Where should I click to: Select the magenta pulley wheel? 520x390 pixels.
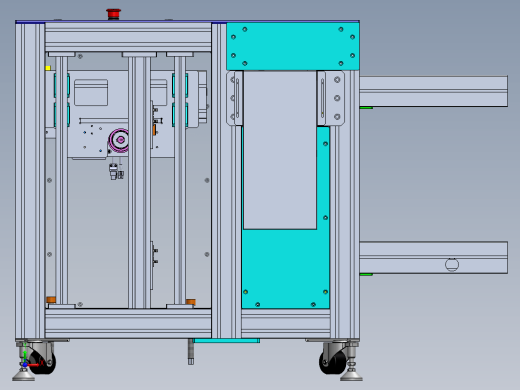pyautogui.click(x=119, y=140)
